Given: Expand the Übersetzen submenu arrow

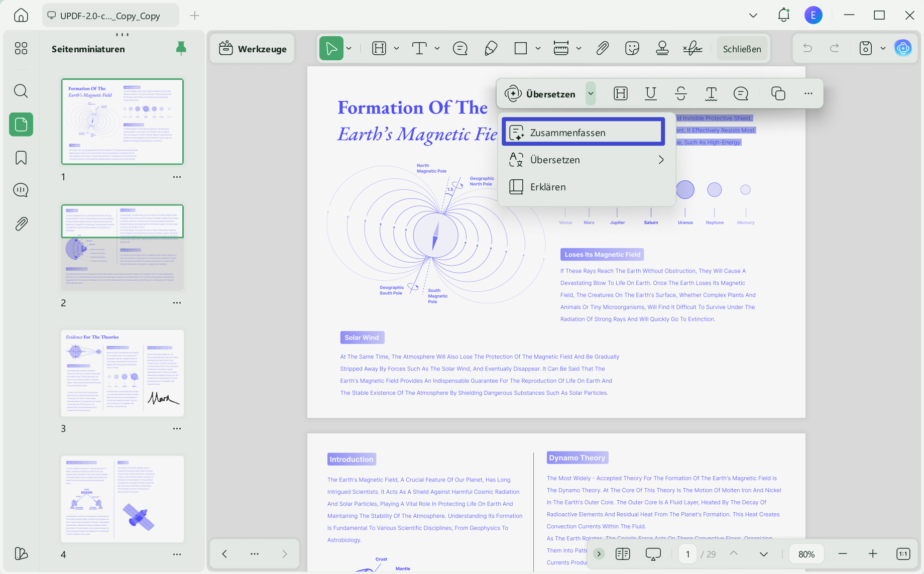Looking at the screenshot, I should 661,160.
